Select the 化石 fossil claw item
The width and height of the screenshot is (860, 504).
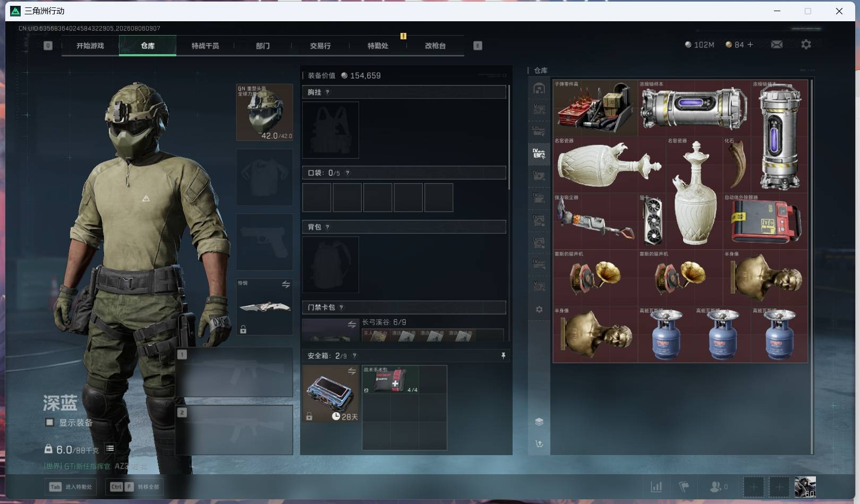click(737, 165)
